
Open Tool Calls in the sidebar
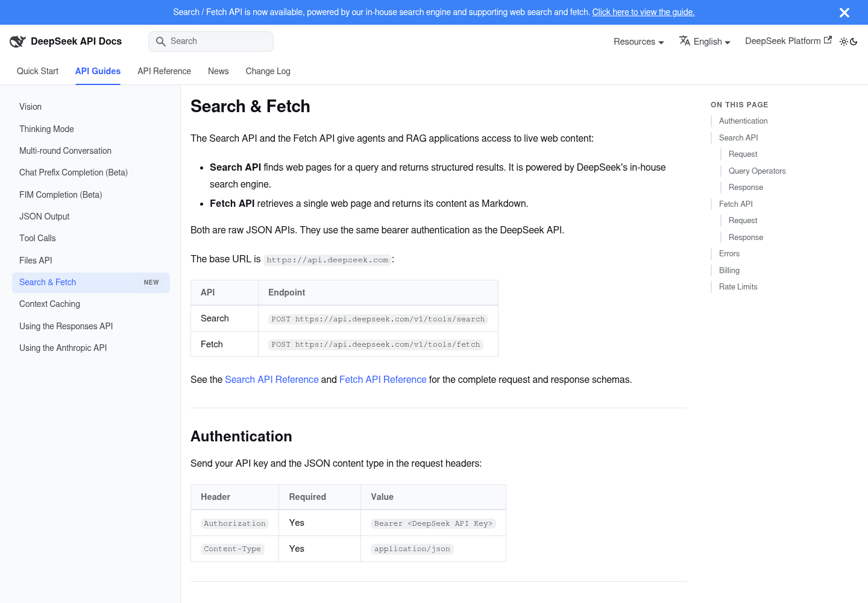click(91, 238)
